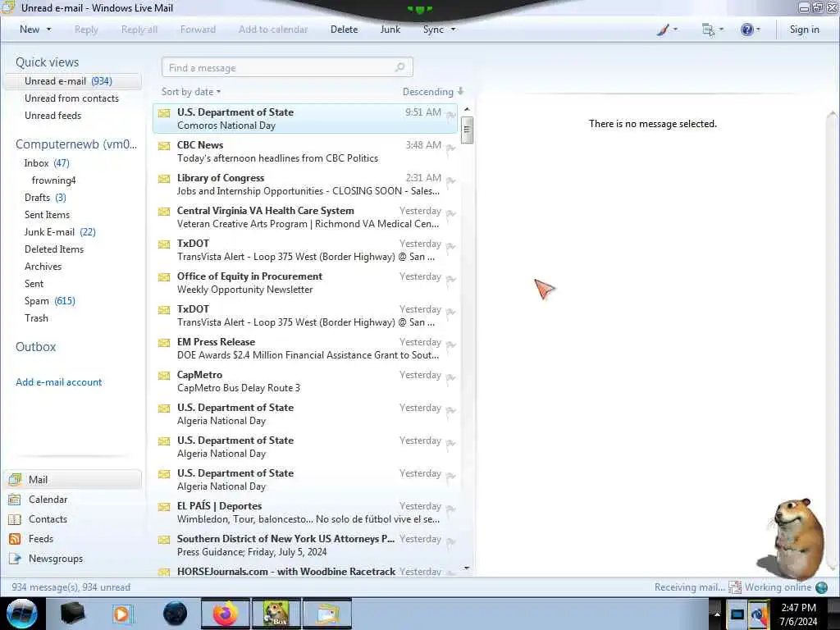Open HORSEJournals.com Woodbine Racetrack message
Image resolution: width=840 pixels, height=630 pixels.
tap(305, 571)
